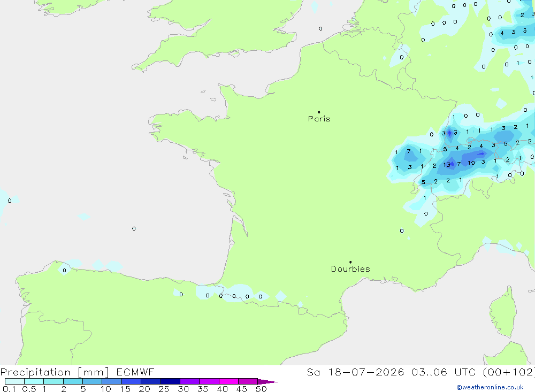
Task: Pick the 10–15 mm legend color swatch
Action: 112,381
